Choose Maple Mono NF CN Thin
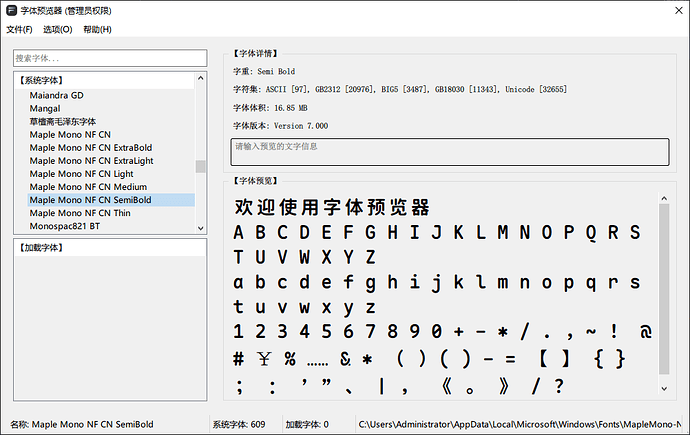This screenshot has width=690, height=435. click(80, 212)
